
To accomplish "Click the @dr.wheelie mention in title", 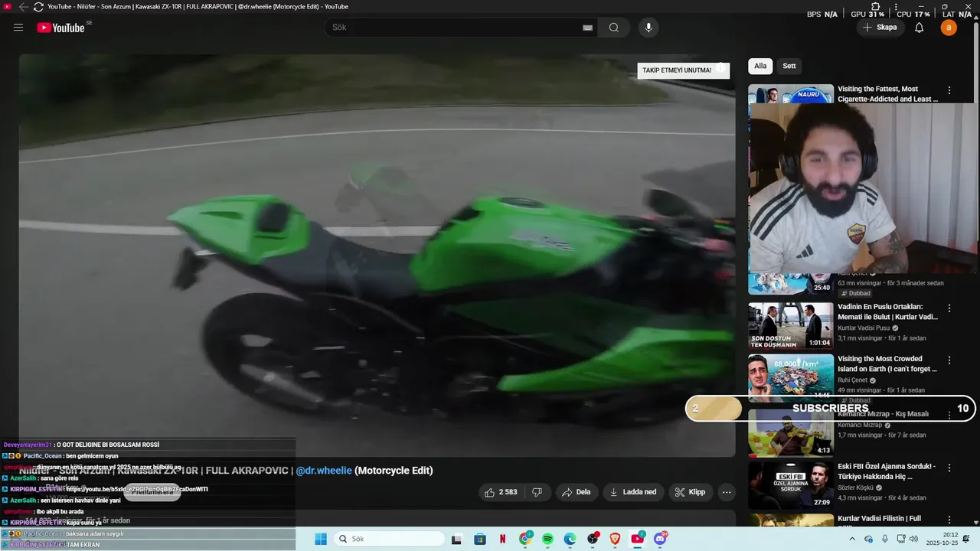I will 324,471.
